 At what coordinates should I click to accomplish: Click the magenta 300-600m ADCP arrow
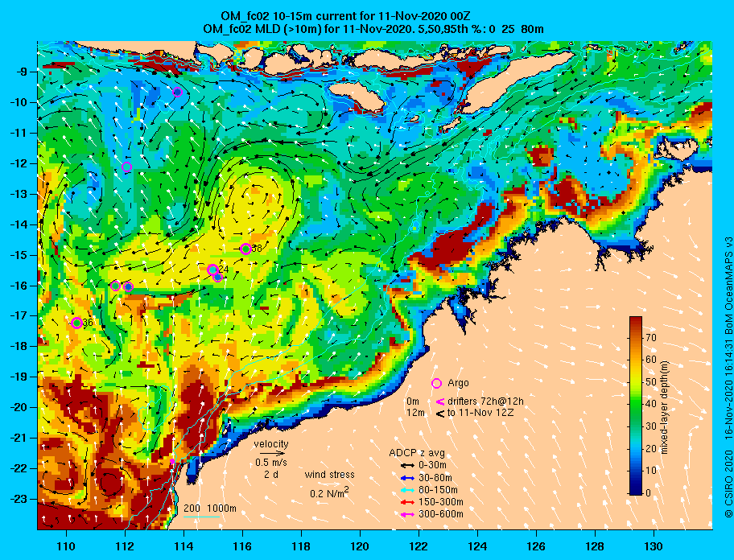(408, 515)
